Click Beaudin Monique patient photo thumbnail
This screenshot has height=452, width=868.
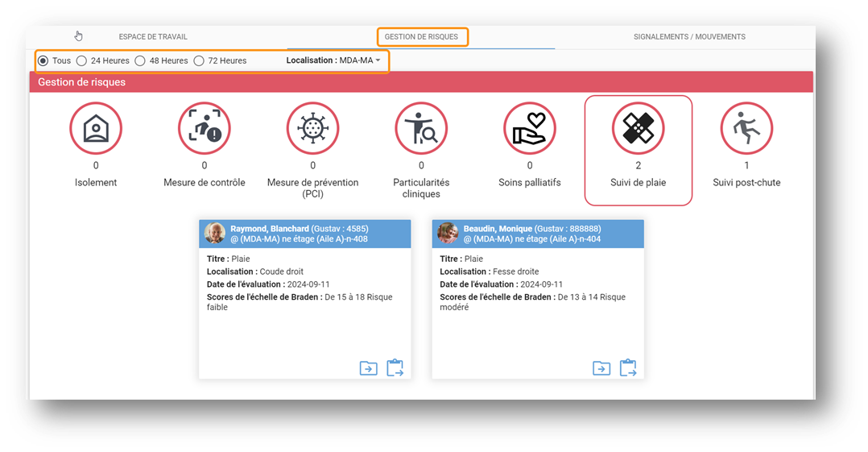pyautogui.click(x=448, y=234)
